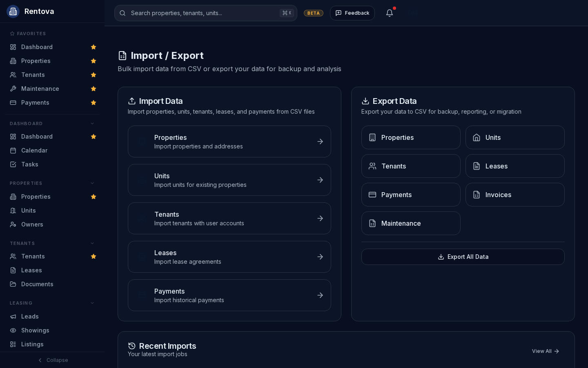
Task: Collapse the LEASING sidebar section chevron
Action: [x=92, y=303]
